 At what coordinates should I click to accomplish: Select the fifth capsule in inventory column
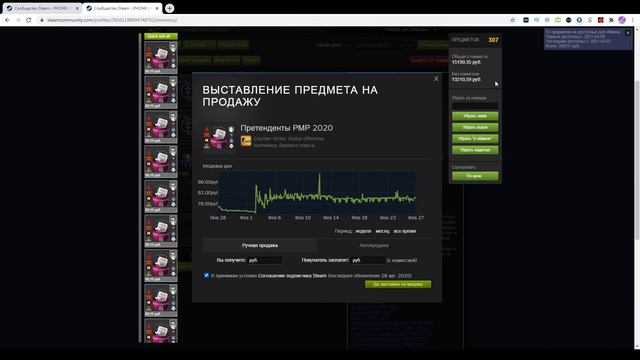[161, 196]
